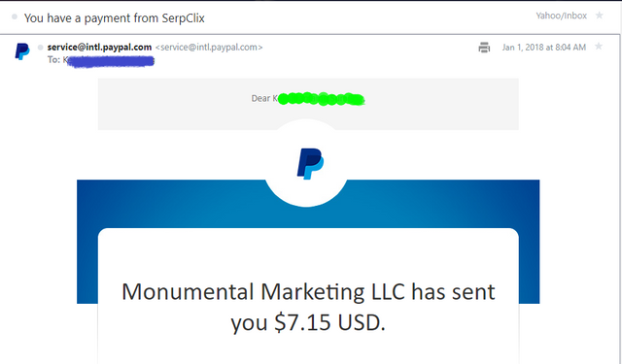Click the gray greeting header box
622x364 pixels.
(308, 104)
